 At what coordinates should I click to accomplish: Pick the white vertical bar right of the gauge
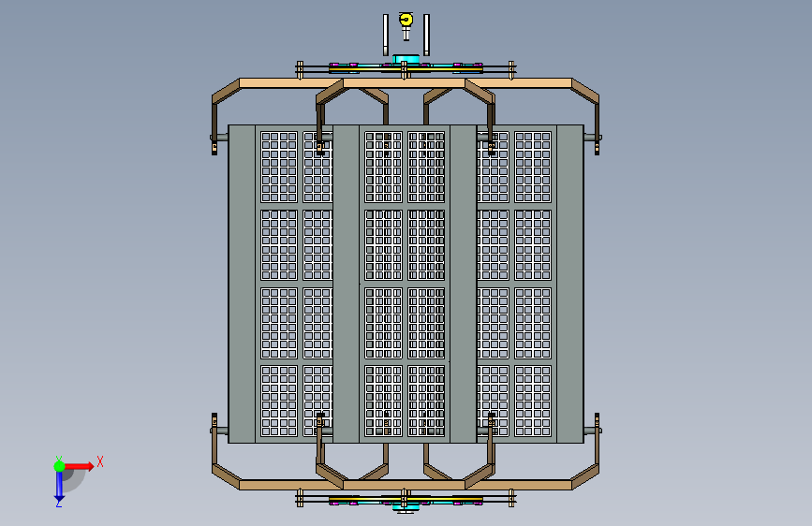[x=426, y=35]
